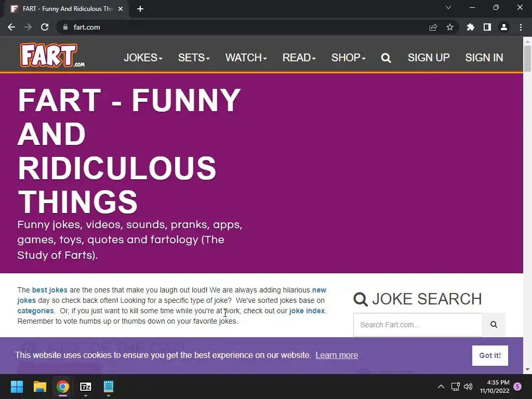Go back with the browser back arrow
Viewport: 532px width, 399px height.
tap(11, 27)
